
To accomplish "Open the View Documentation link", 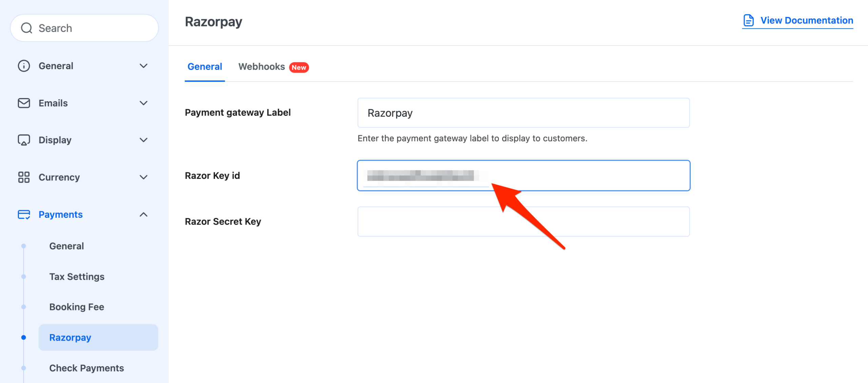I will [806, 20].
